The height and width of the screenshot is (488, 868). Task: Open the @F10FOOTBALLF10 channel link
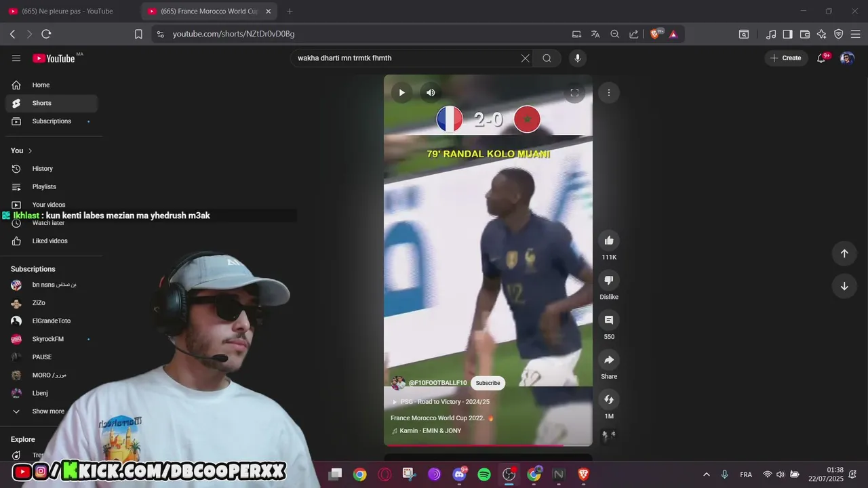[437, 383]
